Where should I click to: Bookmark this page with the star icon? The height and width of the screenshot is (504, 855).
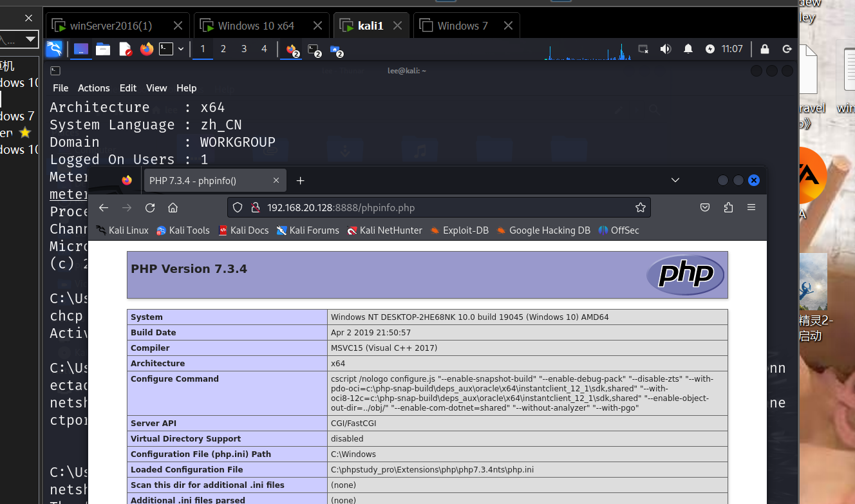point(640,207)
